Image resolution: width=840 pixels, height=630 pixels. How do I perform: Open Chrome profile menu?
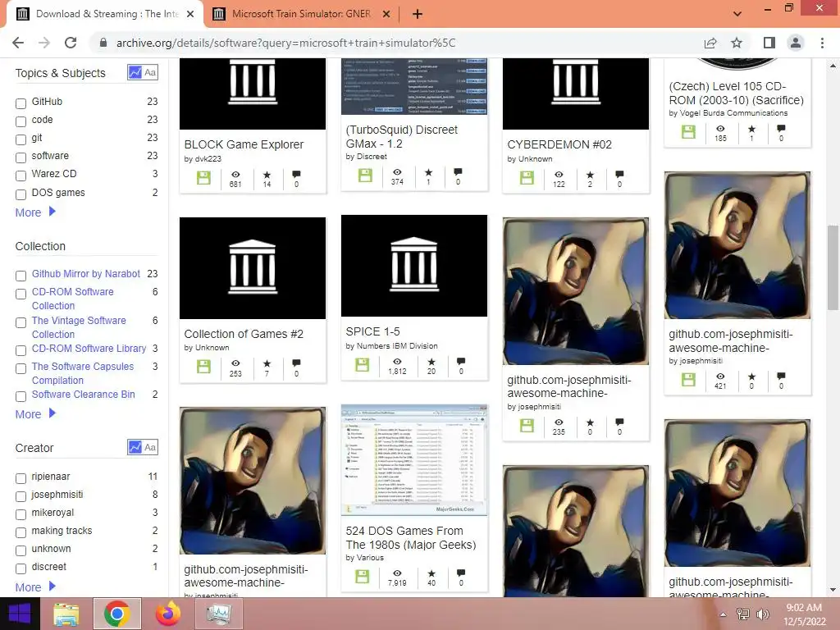coord(796,43)
